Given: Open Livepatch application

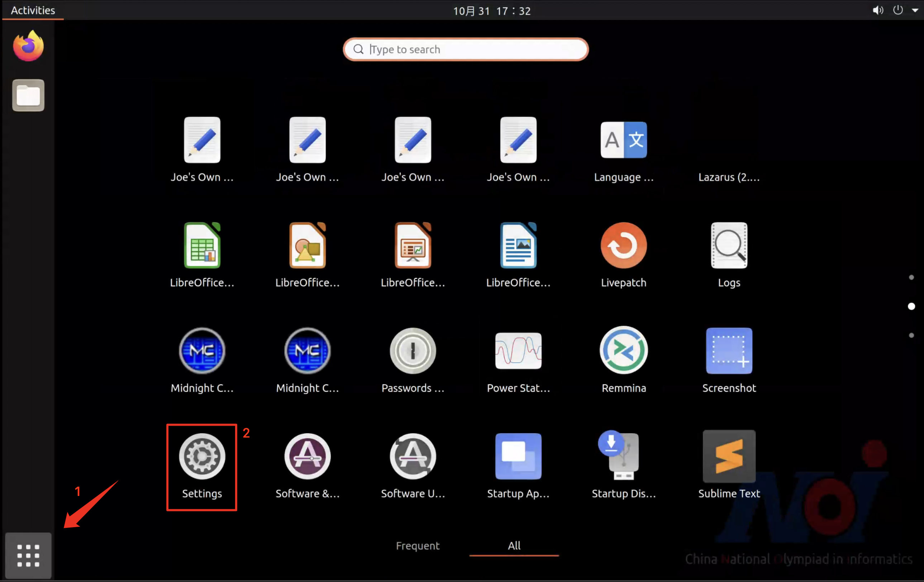Looking at the screenshot, I should pos(624,245).
